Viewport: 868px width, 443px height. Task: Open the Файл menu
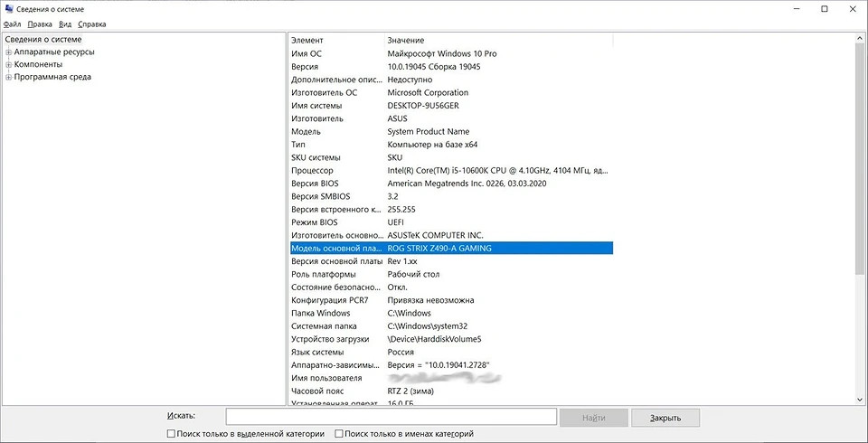coord(12,24)
